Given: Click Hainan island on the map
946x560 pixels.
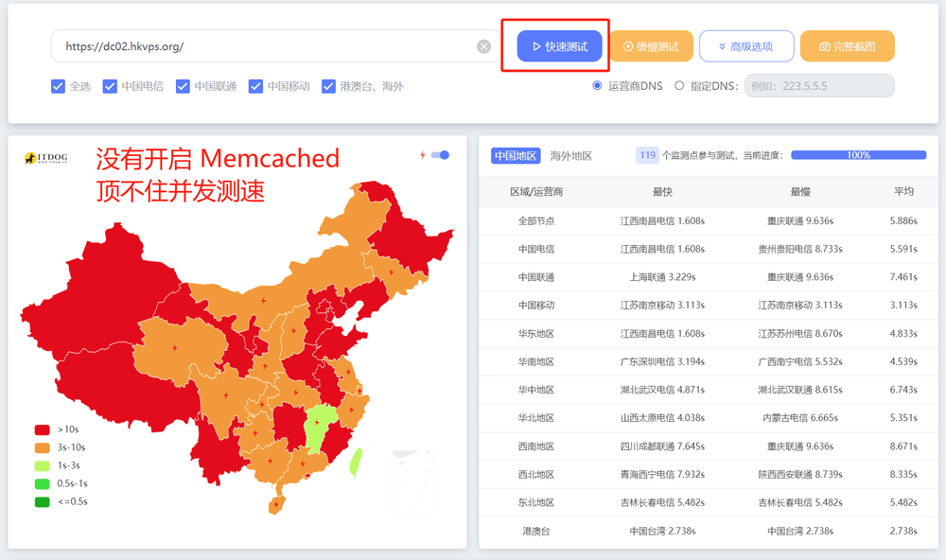Looking at the screenshot, I should pos(276,506).
